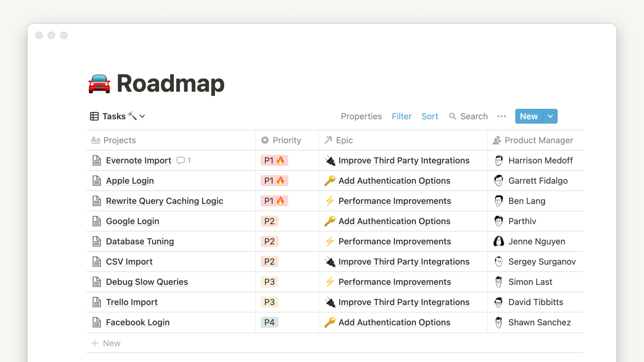Open the three-dot more options menu
This screenshot has height=362, width=644.
click(501, 116)
